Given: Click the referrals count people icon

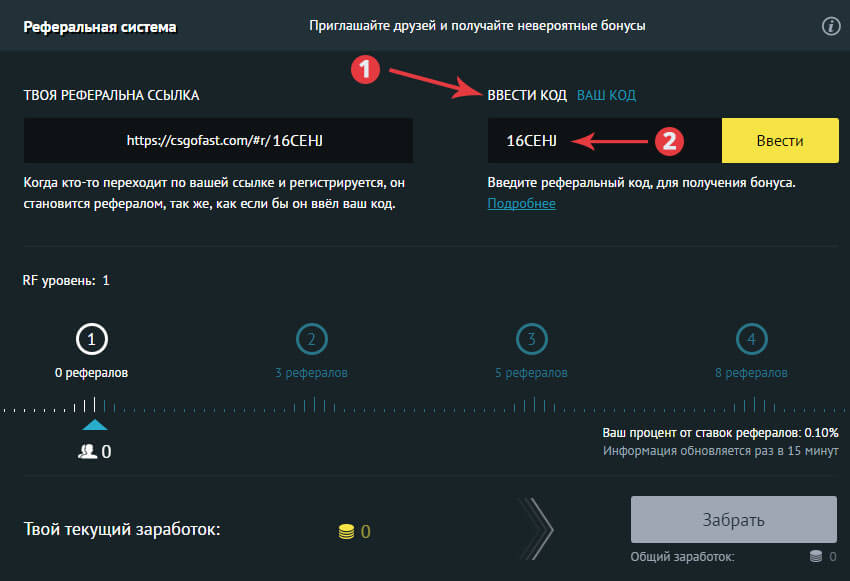Looking at the screenshot, I should coord(86,452).
